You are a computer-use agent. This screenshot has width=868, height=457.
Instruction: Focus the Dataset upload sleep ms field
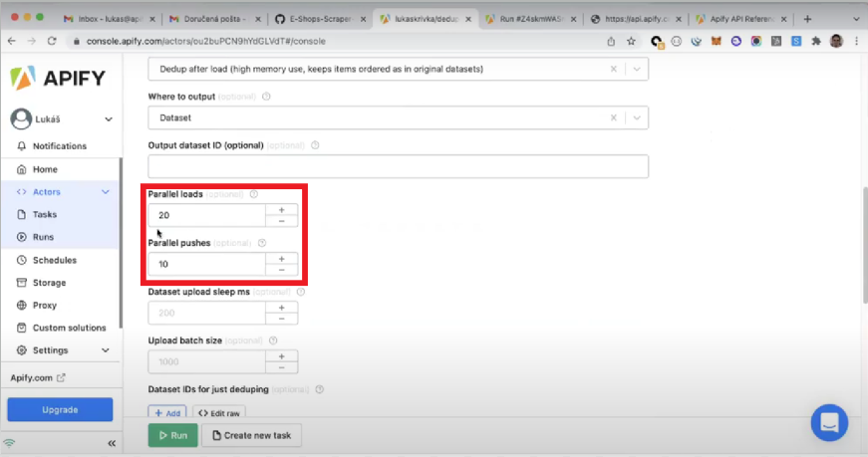[207, 314]
